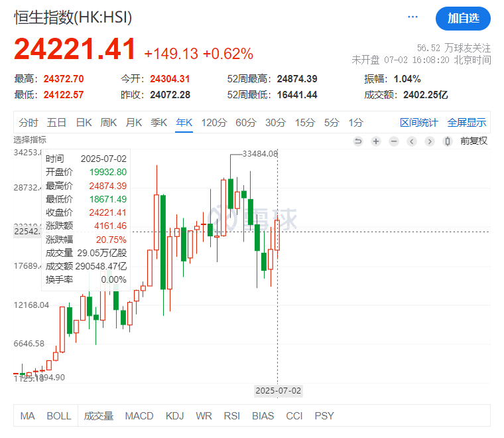
Task: Zoom out chart with minus icon
Action: coord(394,141)
